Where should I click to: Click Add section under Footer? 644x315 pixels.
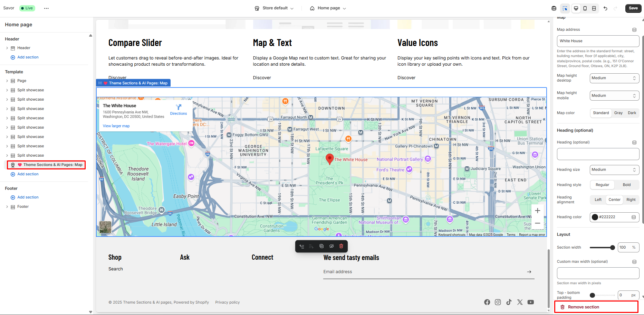click(25, 197)
